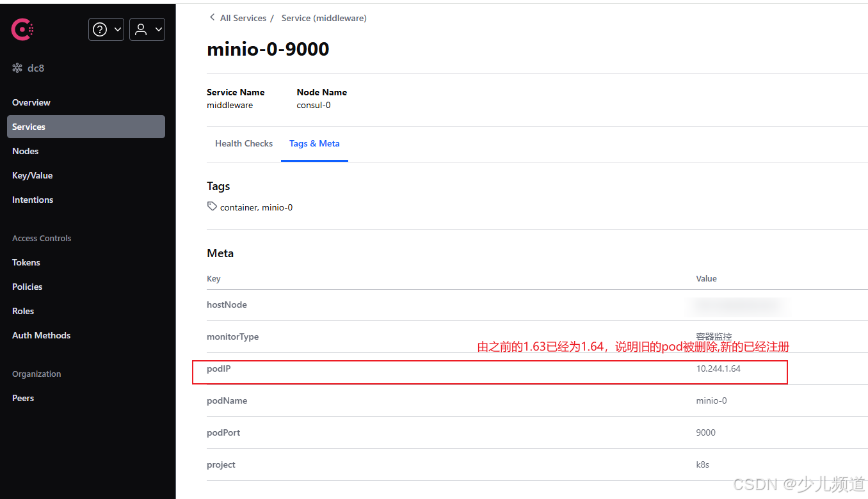Open Key/Value in sidebar
The height and width of the screenshot is (499, 868).
pos(33,175)
